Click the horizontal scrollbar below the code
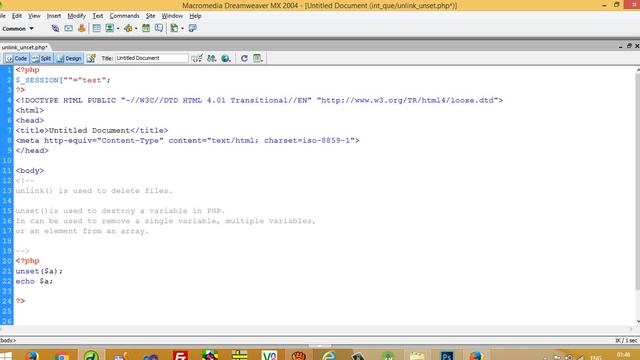 point(316,329)
